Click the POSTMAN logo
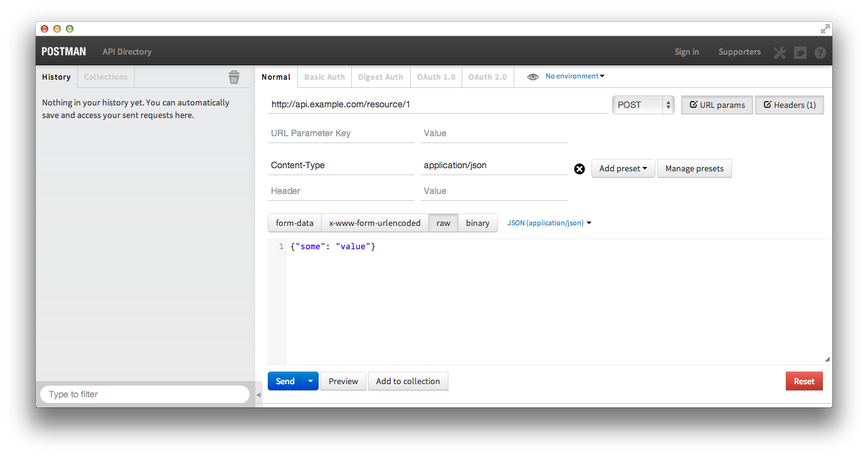 (63, 51)
